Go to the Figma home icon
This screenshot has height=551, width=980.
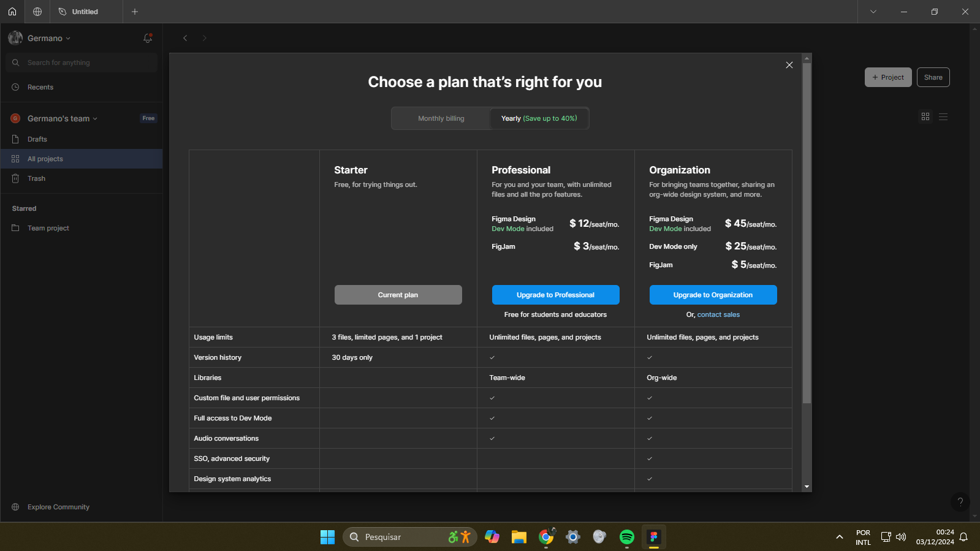tap(12, 12)
